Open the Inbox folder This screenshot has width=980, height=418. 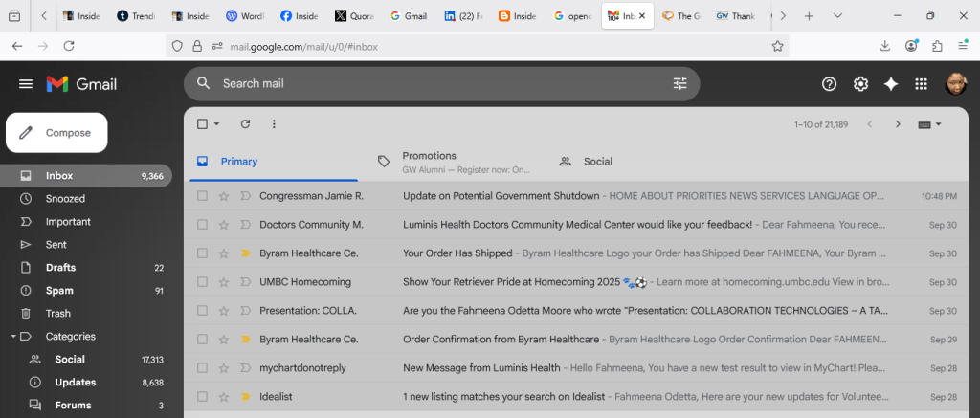point(85,176)
